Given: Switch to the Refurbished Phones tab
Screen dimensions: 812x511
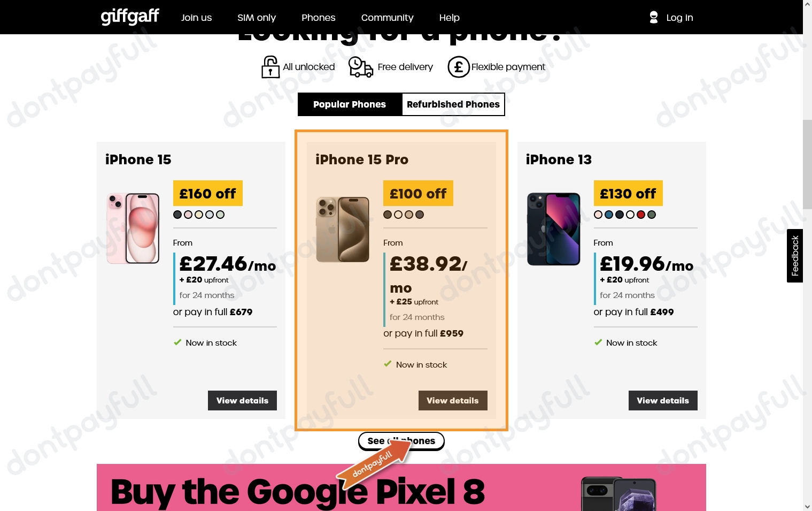Looking at the screenshot, I should coord(453,104).
